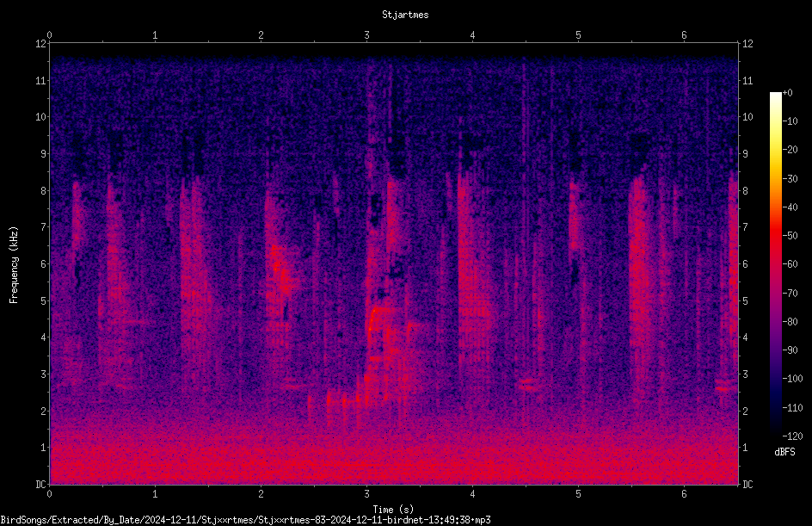The image size is (812, 526).
Task: Select the 6-second tick on the top axis
Action: 684,35
